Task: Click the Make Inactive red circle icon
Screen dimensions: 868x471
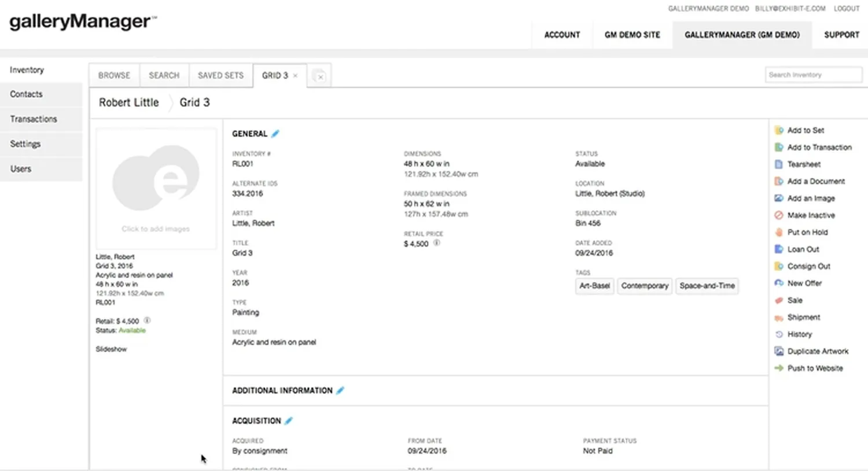Action: click(x=779, y=215)
